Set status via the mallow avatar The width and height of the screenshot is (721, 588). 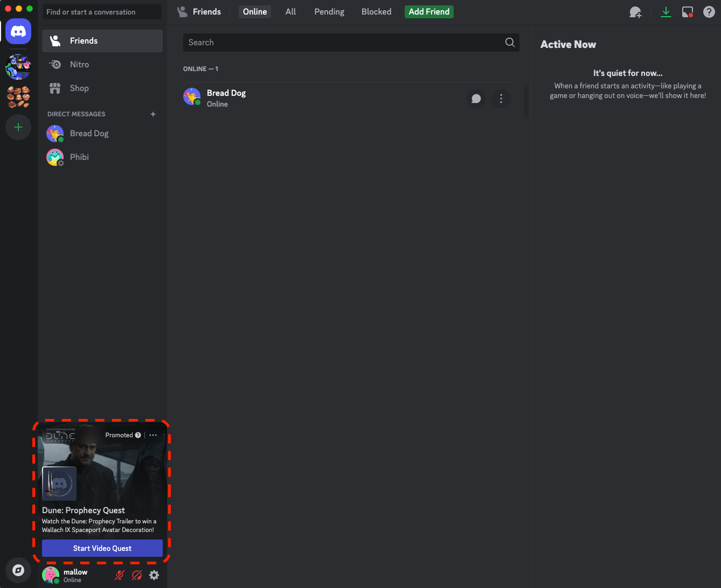coord(50,575)
